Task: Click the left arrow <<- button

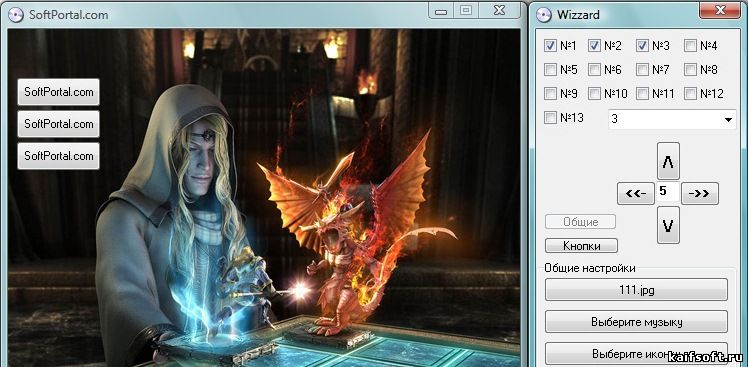Action: point(635,193)
